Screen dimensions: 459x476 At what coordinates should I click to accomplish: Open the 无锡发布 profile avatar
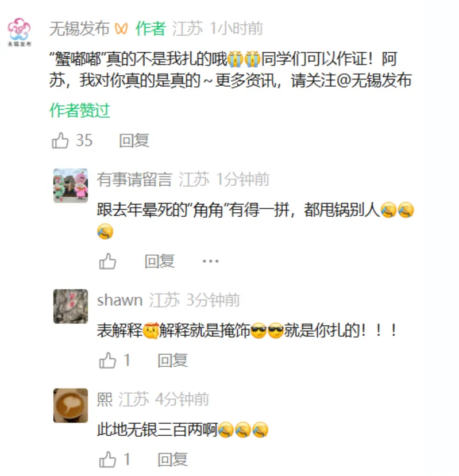(x=19, y=32)
